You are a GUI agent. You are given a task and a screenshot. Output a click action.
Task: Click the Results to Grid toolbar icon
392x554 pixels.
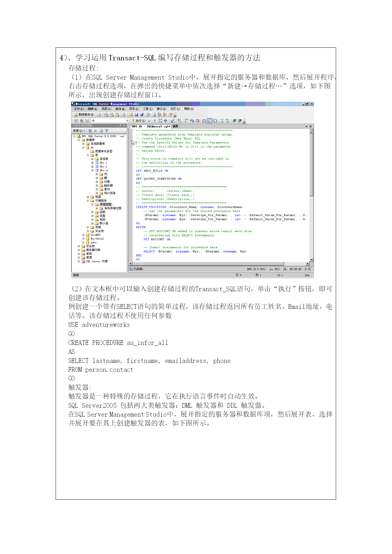[210, 121]
